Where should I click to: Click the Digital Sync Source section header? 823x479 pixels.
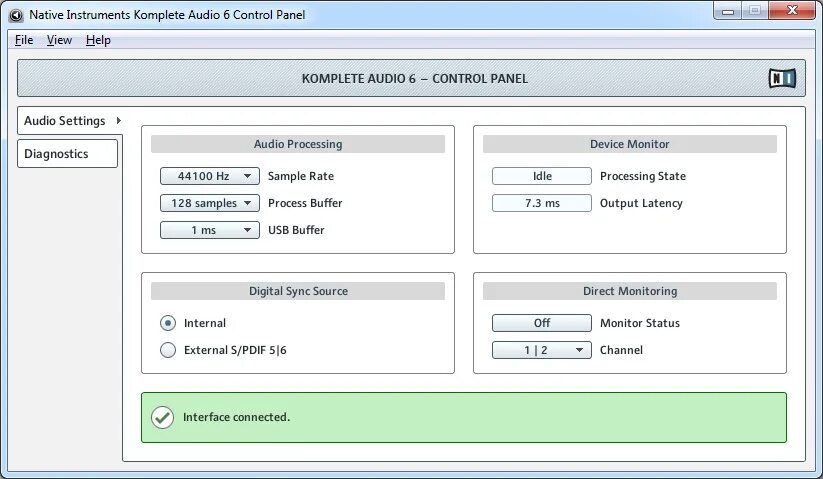click(x=298, y=291)
